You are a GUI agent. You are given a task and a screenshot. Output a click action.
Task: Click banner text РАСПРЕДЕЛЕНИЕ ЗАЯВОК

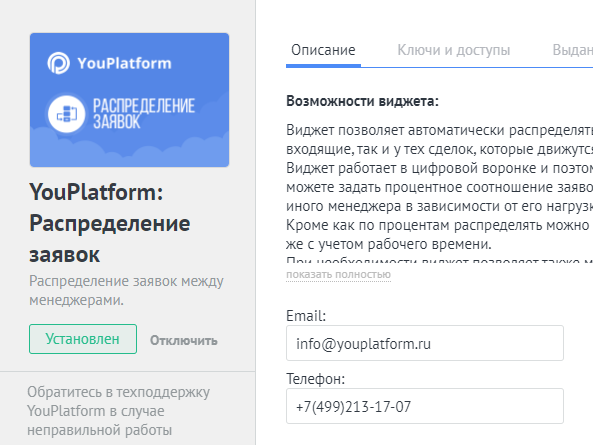click(x=144, y=113)
